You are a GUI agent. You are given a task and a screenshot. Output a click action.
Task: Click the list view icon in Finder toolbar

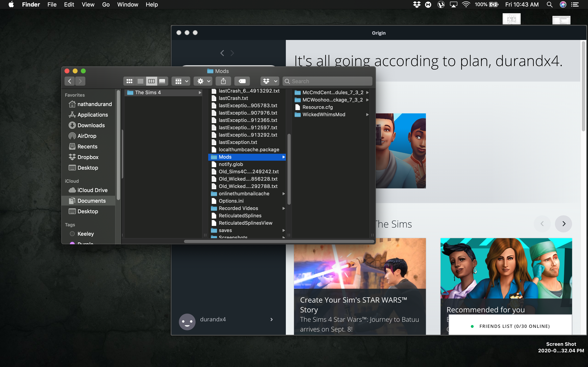140,81
